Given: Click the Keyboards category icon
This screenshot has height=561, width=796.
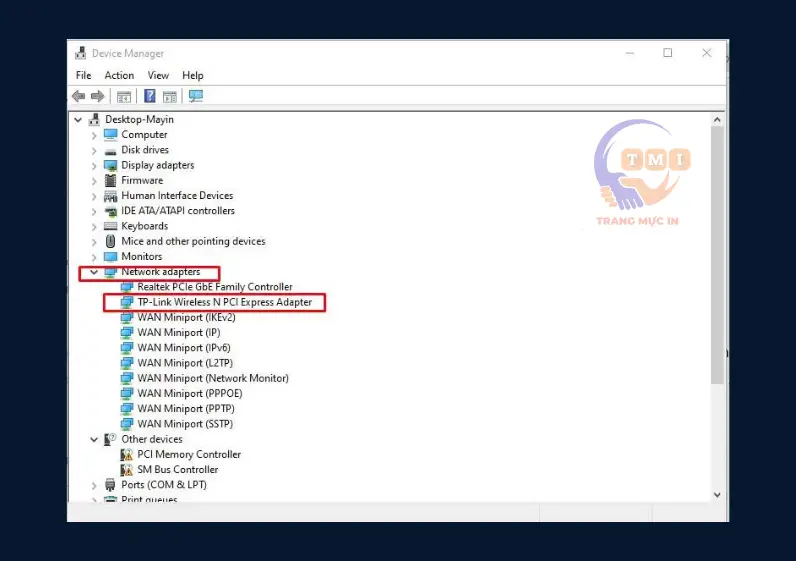Looking at the screenshot, I should click(111, 226).
